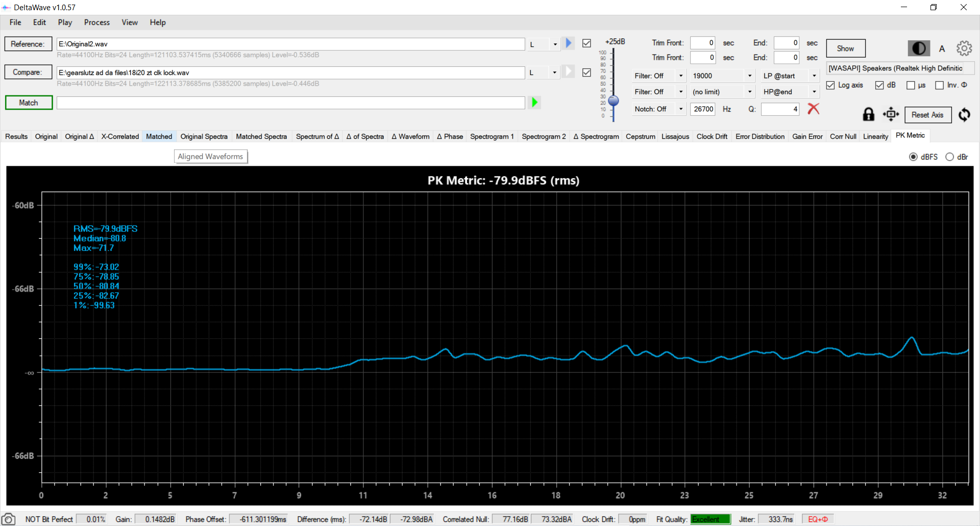Open the compare channel L dropdown
This screenshot has height=526, width=980.
pyautogui.click(x=544, y=73)
